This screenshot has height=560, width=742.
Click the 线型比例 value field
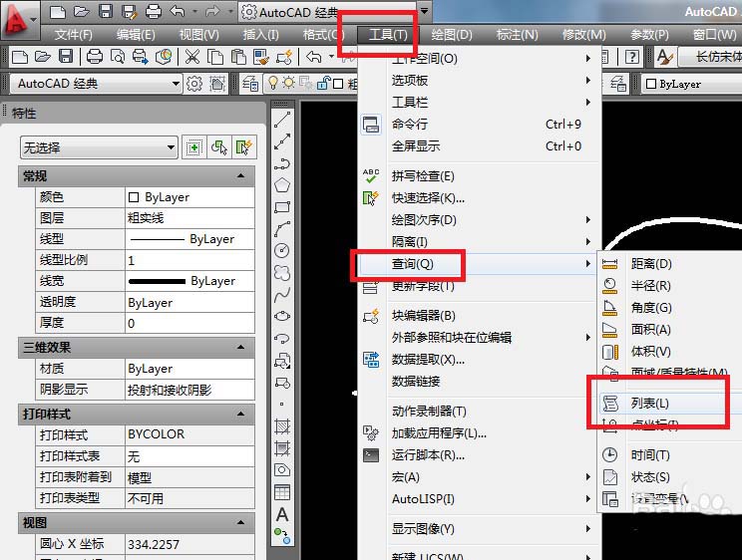[189, 260]
